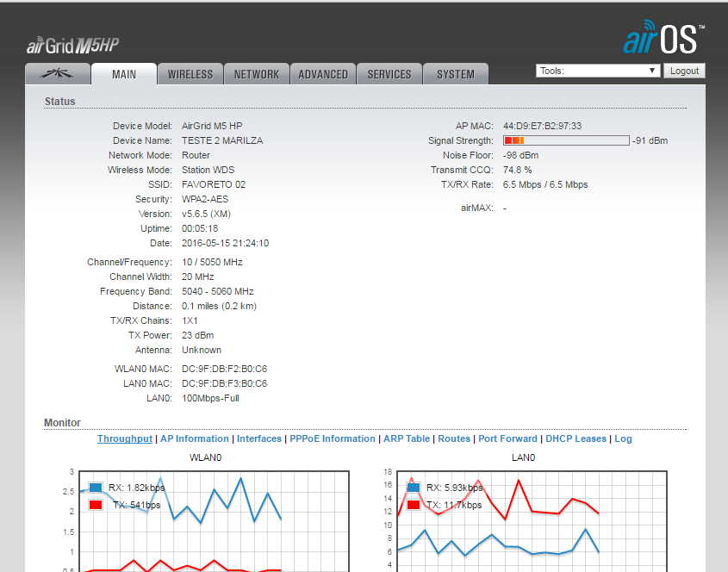Click the blue RX legend swatch in LAN0

click(414, 488)
